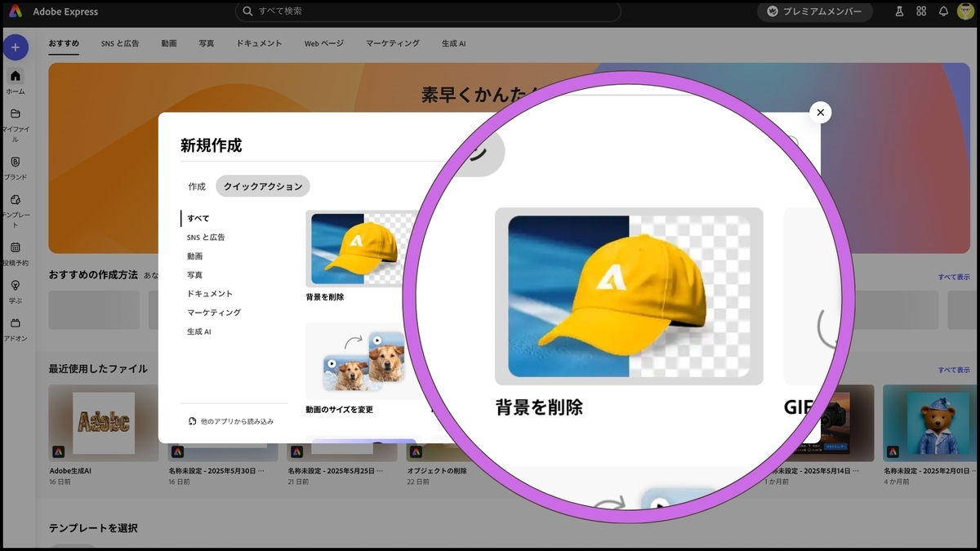The height and width of the screenshot is (551, 980).
Task: Open 投稿予約 calendar icon in sidebar
Action: click(x=16, y=247)
